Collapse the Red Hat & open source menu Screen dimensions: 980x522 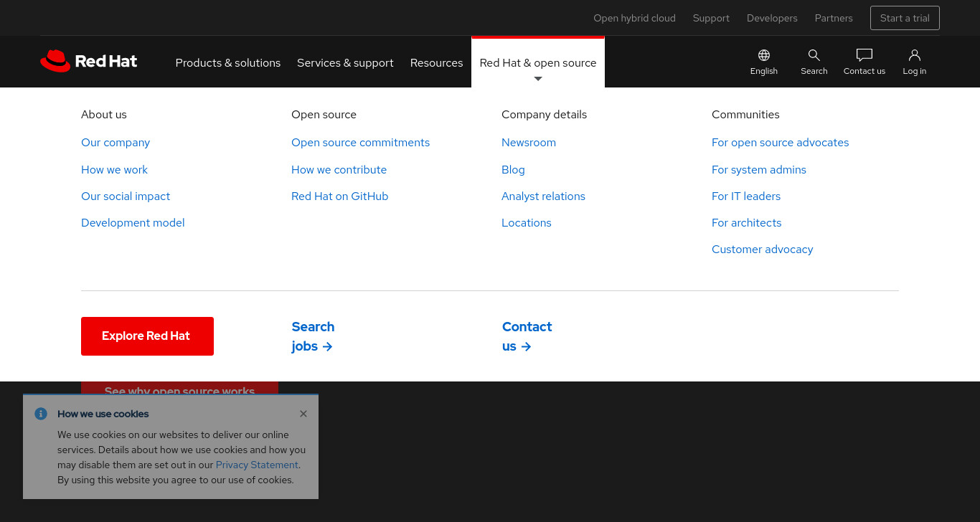(x=538, y=63)
